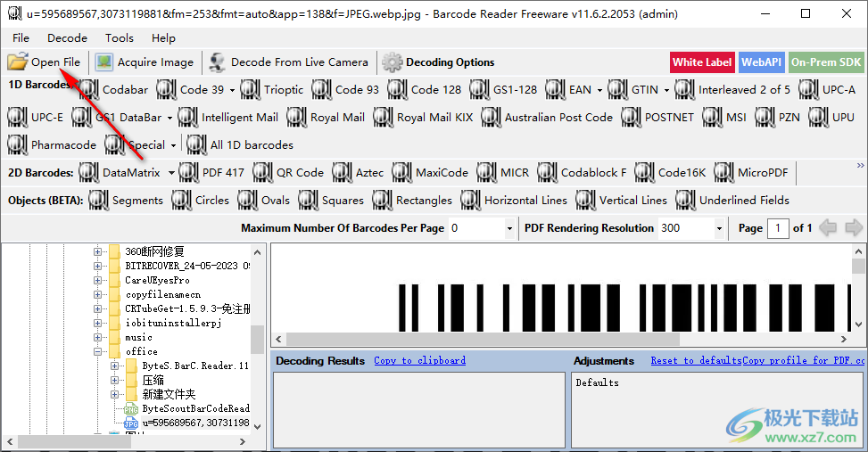Select the Code 39 barcode type
Viewport: 868px width, 452px height.
tap(190, 90)
